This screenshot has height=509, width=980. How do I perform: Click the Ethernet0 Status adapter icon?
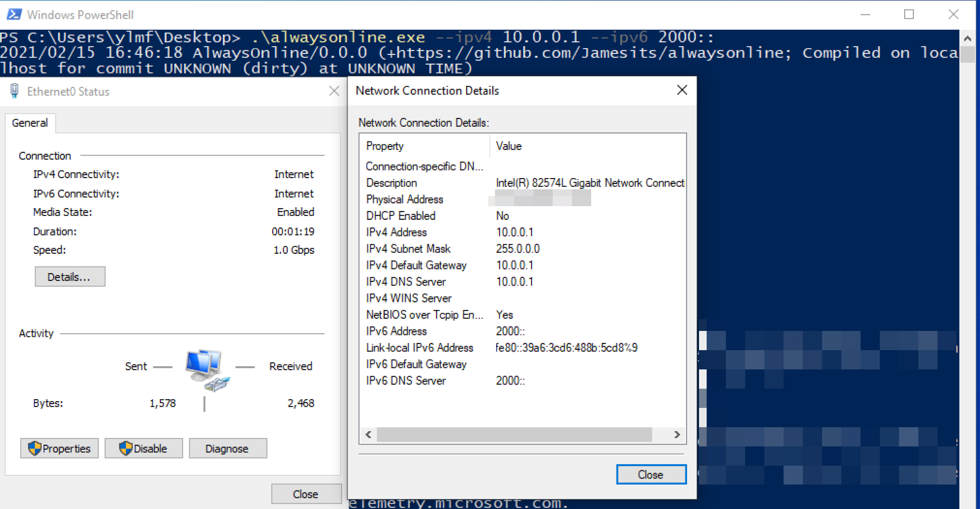[14, 91]
